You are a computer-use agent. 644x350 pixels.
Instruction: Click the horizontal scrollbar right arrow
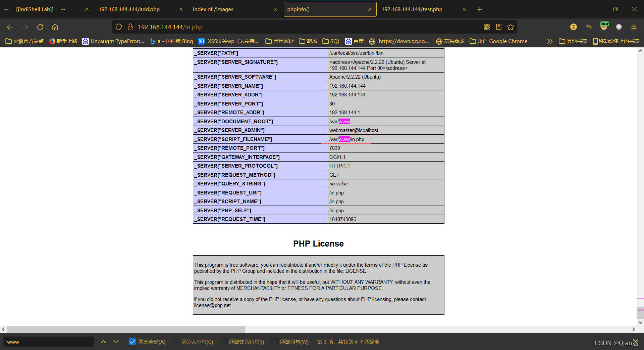coord(634,329)
